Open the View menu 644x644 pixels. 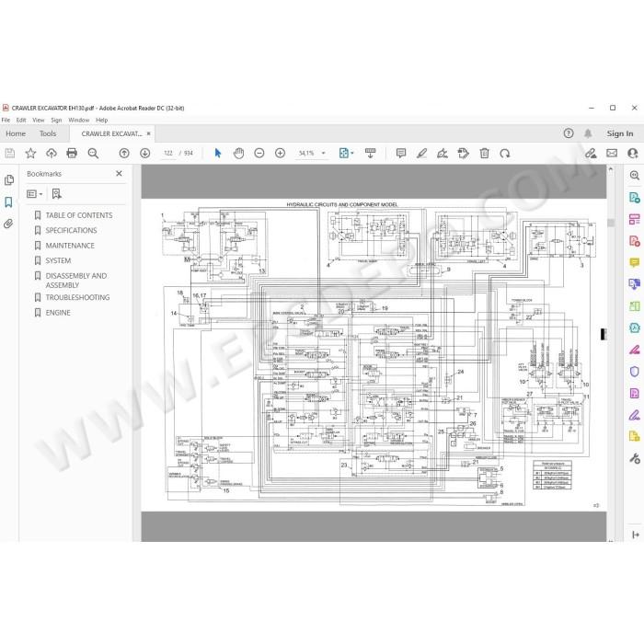[39, 120]
